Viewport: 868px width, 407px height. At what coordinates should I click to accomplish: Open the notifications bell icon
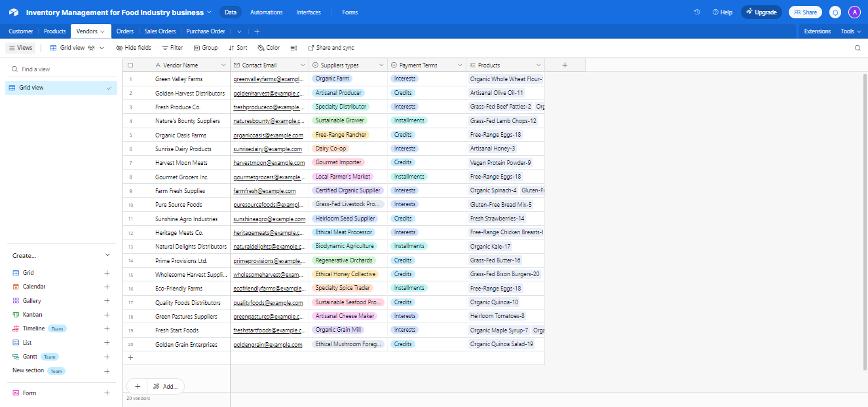835,12
